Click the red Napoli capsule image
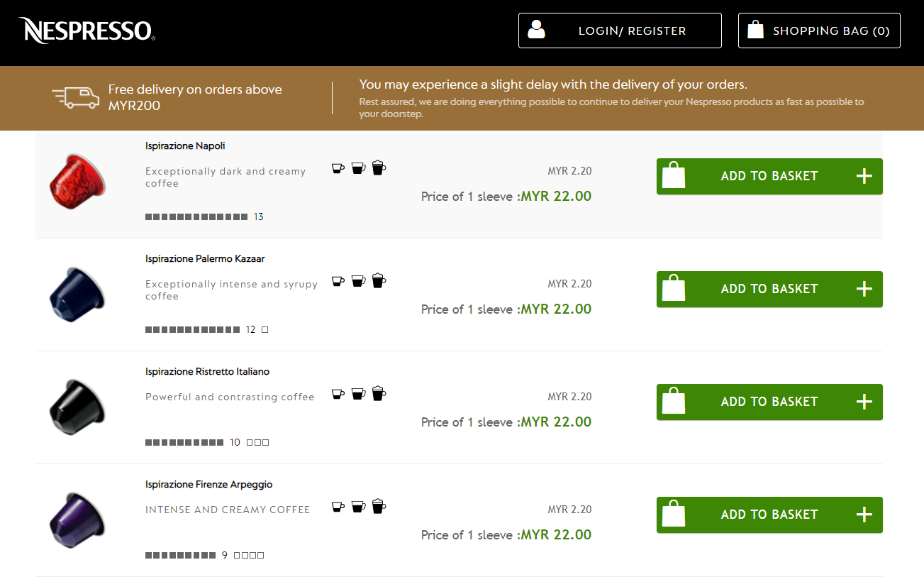The image size is (924, 577). [77, 181]
